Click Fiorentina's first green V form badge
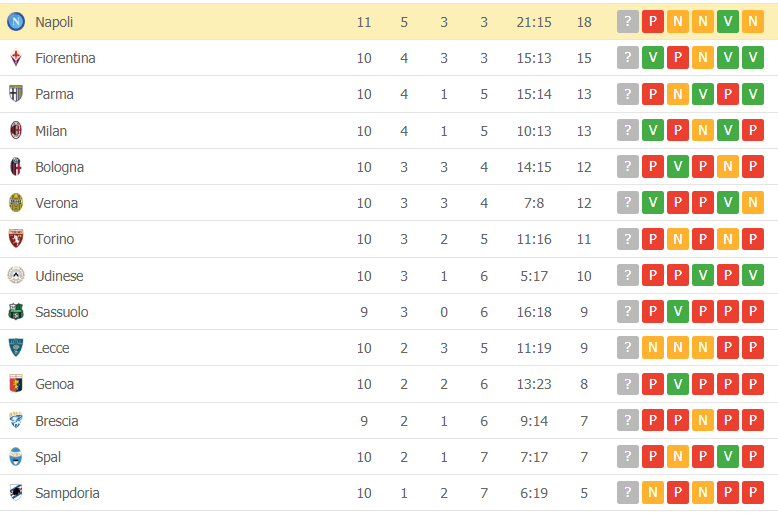This screenshot has width=778, height=513. (x=653, y=58)
